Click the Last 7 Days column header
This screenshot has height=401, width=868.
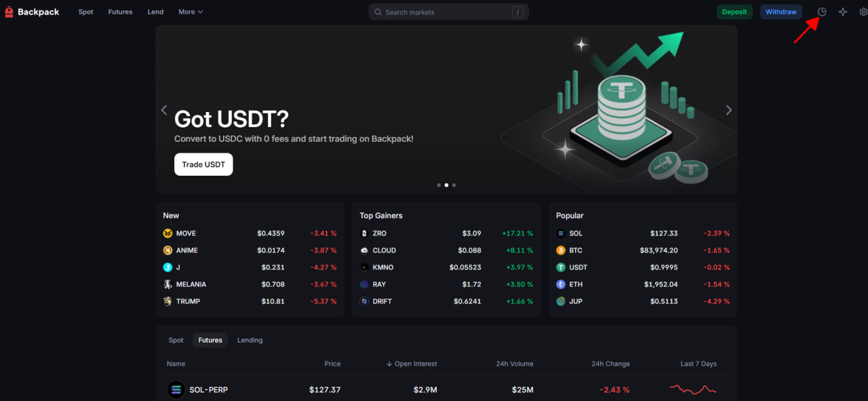tap(698, 364)
